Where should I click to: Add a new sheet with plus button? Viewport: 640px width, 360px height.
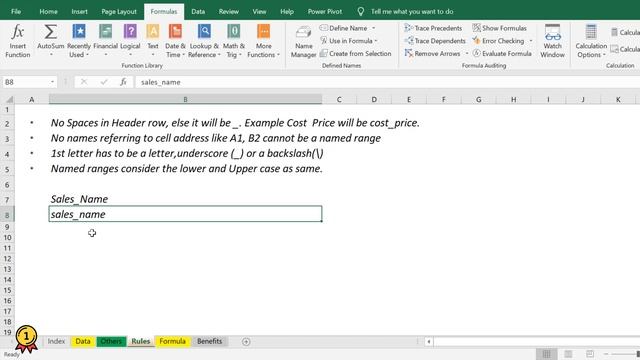pos(246,342)
